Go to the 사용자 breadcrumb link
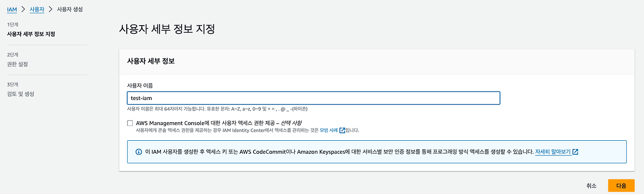This screenshot has width=644, height=194. (37, 10)
